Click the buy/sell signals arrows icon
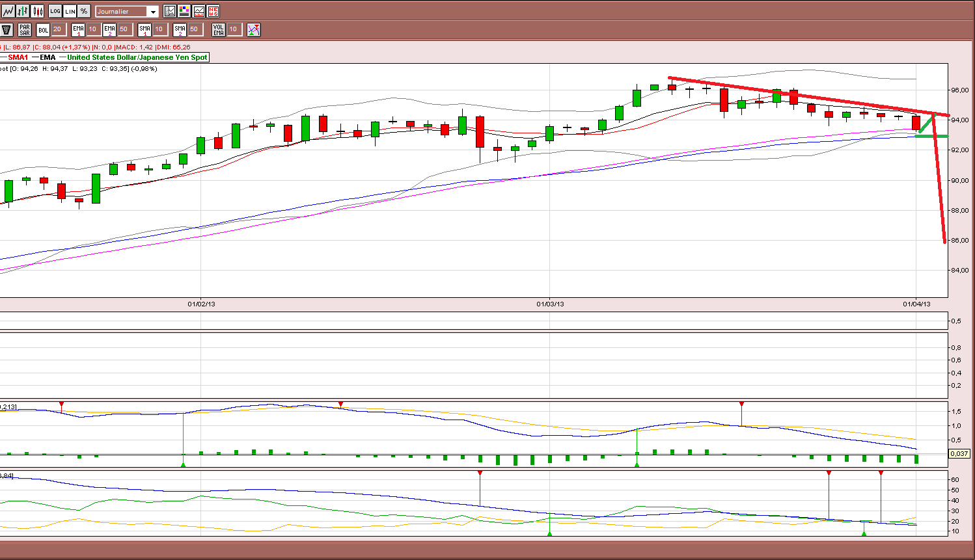This screenshot has height=560, width=975. pos(254,29)
